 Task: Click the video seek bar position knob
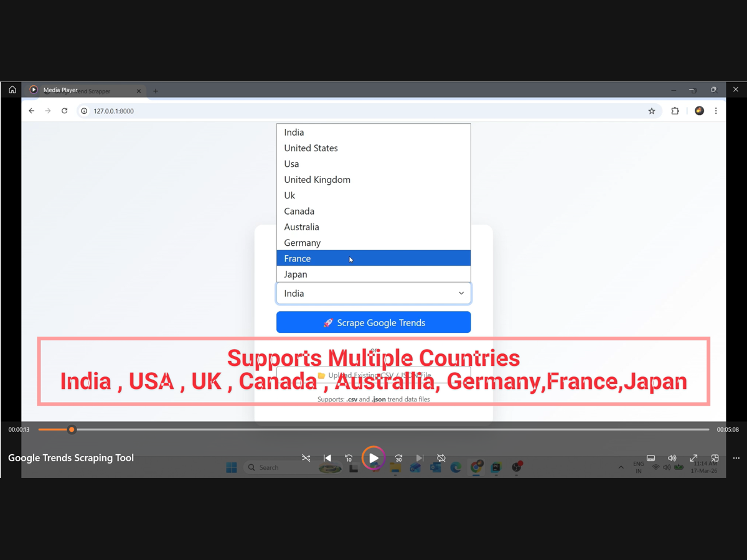(x=72, y=429)
